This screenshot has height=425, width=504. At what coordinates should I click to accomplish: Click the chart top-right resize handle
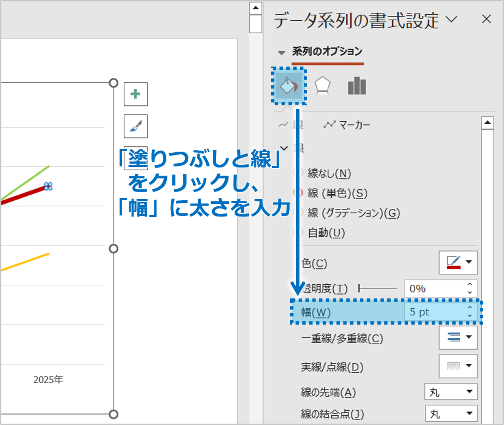point(113,83)
